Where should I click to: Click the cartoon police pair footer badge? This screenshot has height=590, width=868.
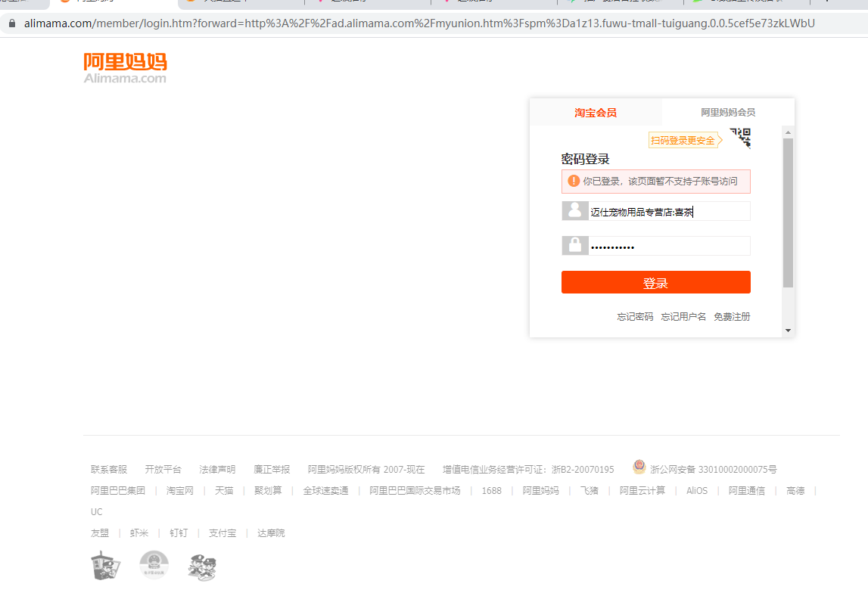tap(202, 568)
